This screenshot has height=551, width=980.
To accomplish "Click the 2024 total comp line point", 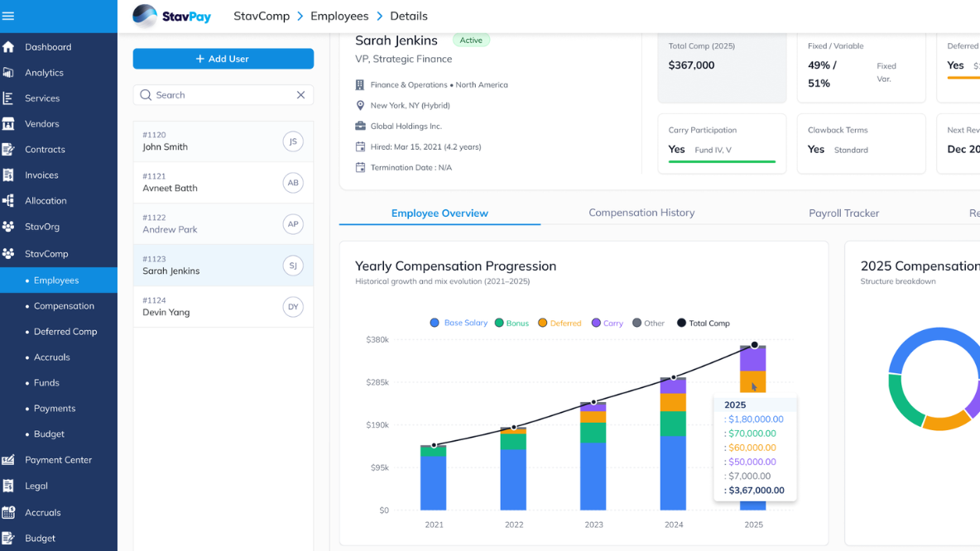I will 674,377.
